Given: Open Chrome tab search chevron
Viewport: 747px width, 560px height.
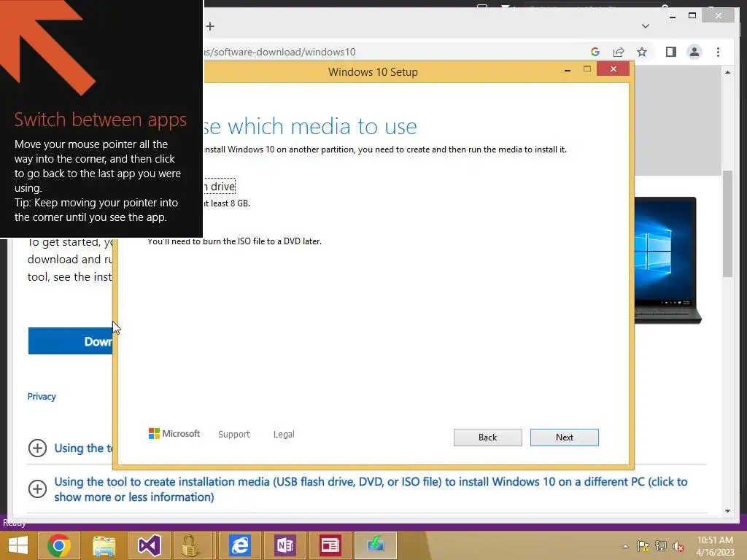Looking at the screenshot, I should [x=646, y=26].
